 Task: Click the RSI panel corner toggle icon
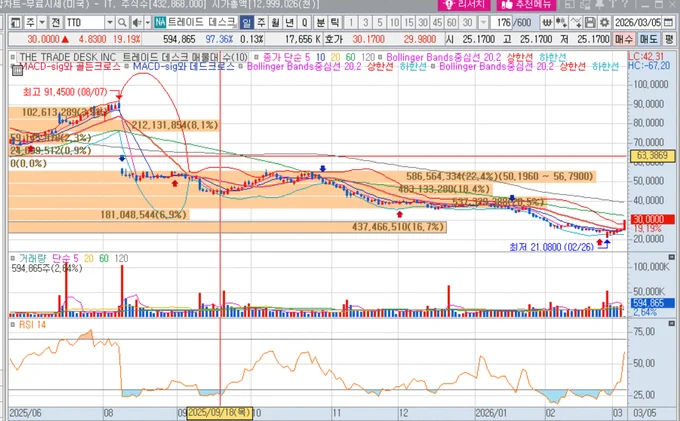point(672,323)
